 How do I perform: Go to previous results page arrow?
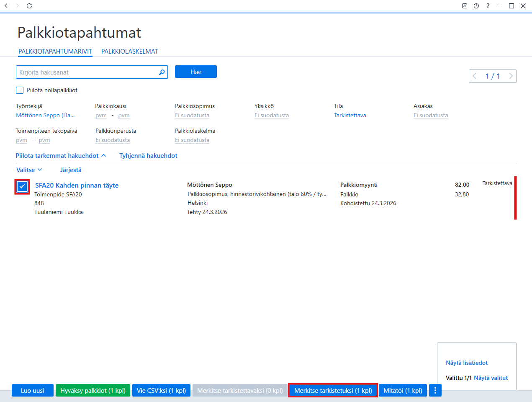point(475,76)
